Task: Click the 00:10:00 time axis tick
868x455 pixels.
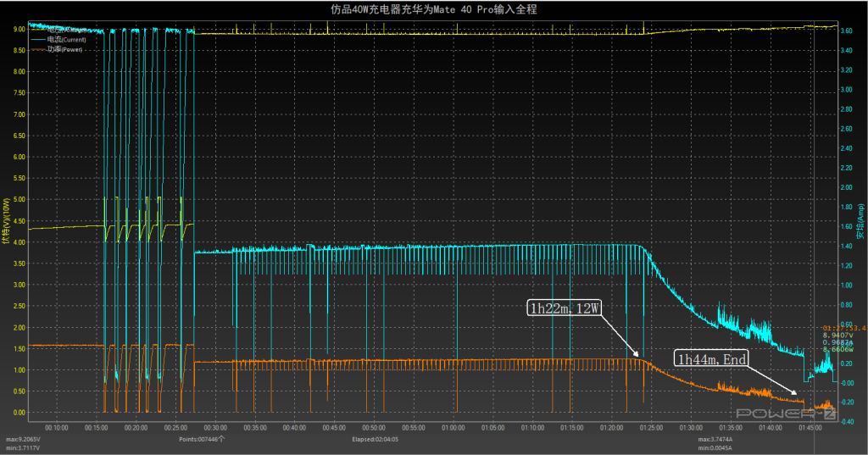Action: point(57,428)
